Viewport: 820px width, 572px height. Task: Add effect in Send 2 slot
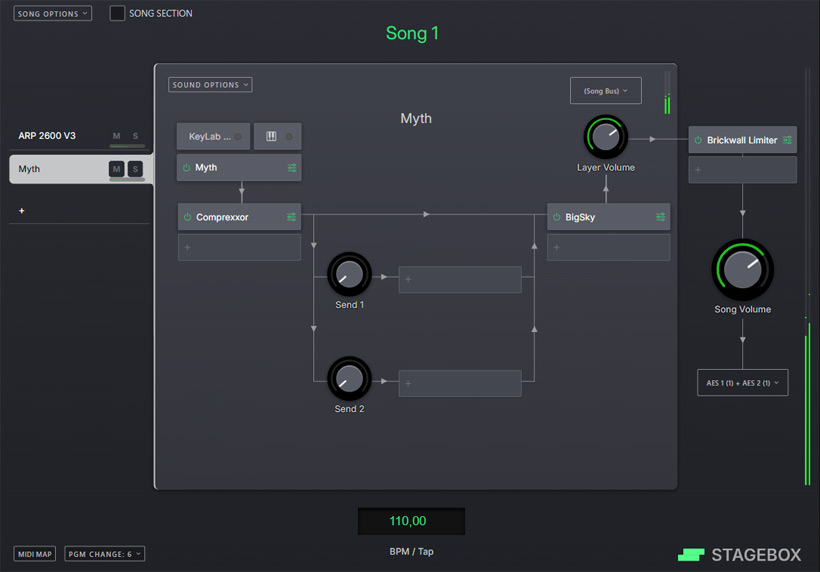click(x=460, y=383)
